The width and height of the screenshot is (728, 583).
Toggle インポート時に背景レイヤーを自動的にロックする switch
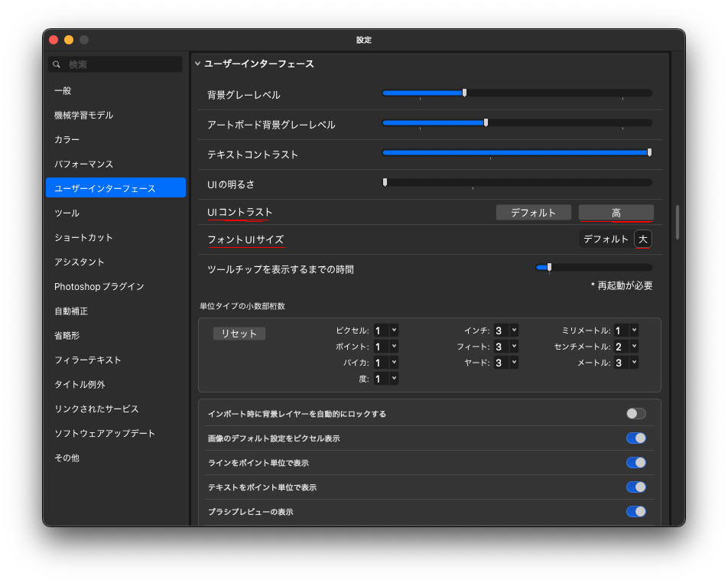635,414
